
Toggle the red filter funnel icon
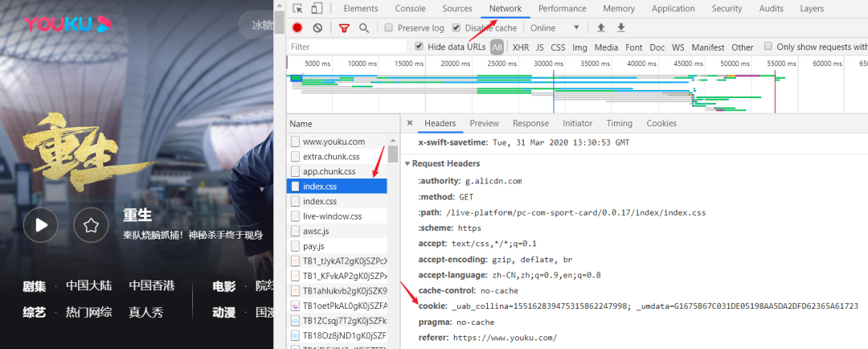click(344, 27)
